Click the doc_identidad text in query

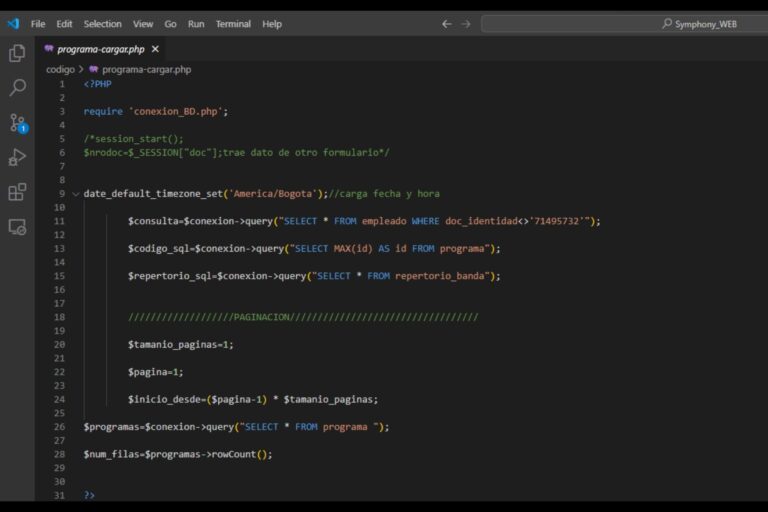coord(481,221)
